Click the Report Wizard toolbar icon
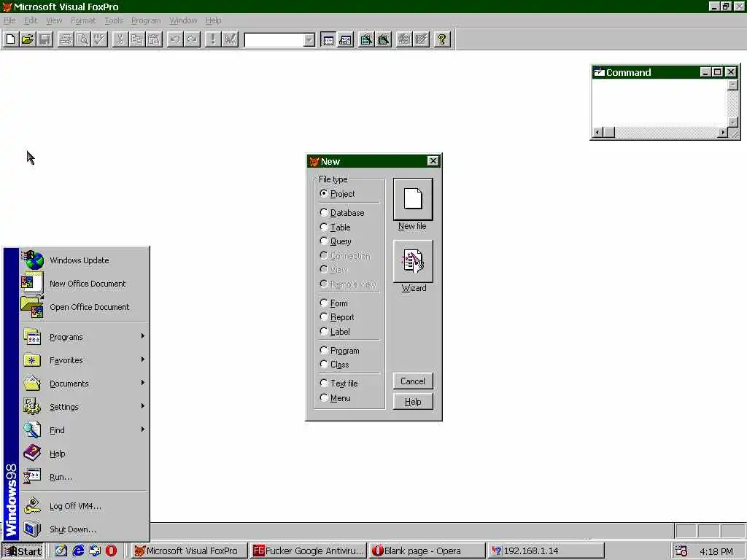Screen dimensions: 747x560 point(383,39)
